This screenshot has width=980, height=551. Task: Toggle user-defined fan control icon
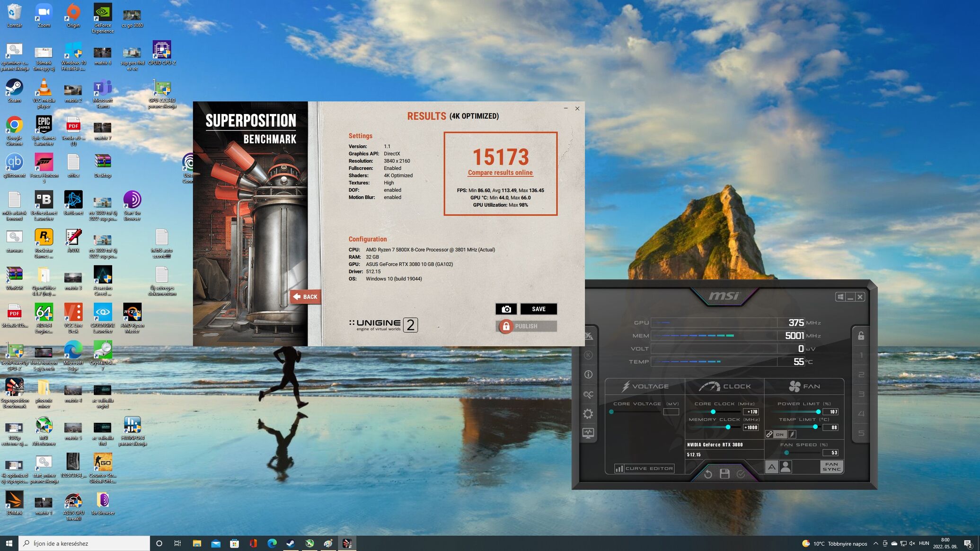tap(786, 467)
